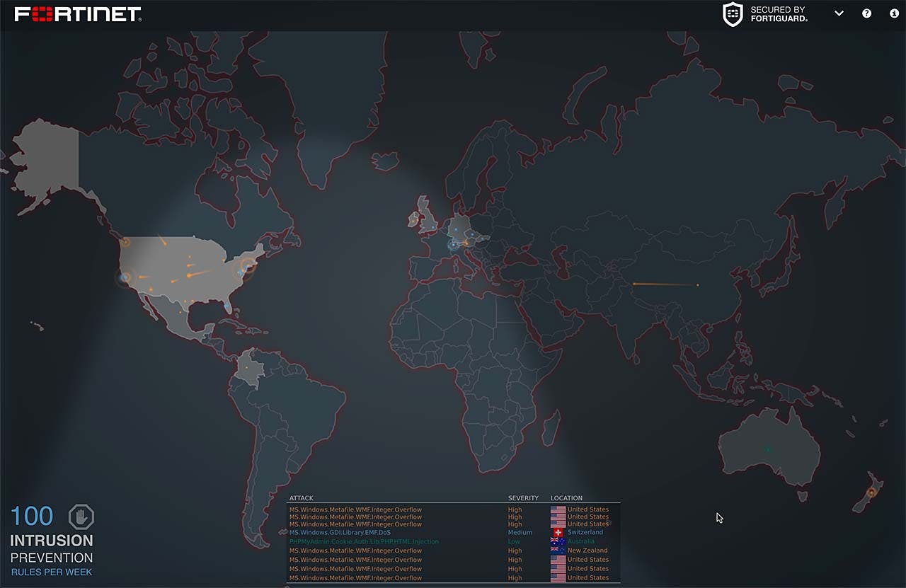Click the "RULES PER WEEK" label
This screenshot has width=906, height=588.
tap(52, 572)
